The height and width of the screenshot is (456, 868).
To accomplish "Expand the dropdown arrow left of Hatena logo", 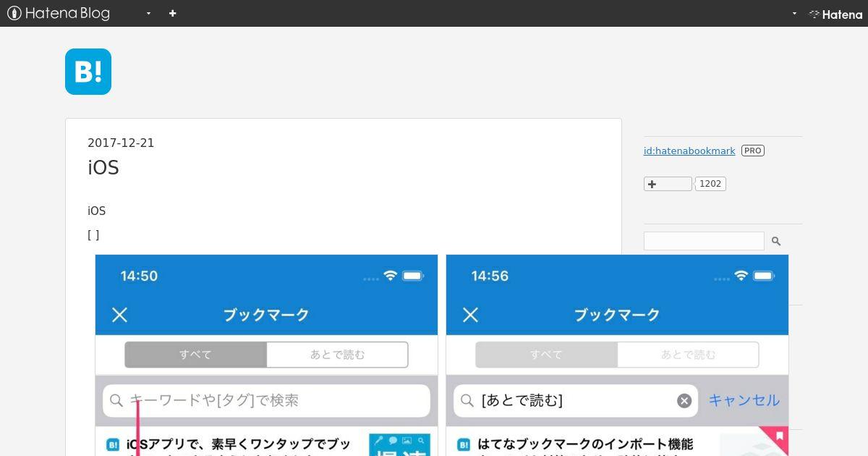I will 794,13.
